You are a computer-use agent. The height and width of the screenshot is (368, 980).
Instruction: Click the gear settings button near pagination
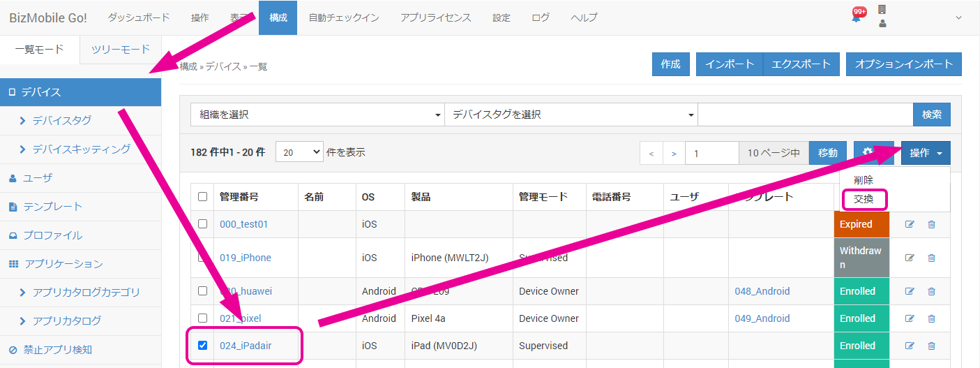(x=868, y=153)
